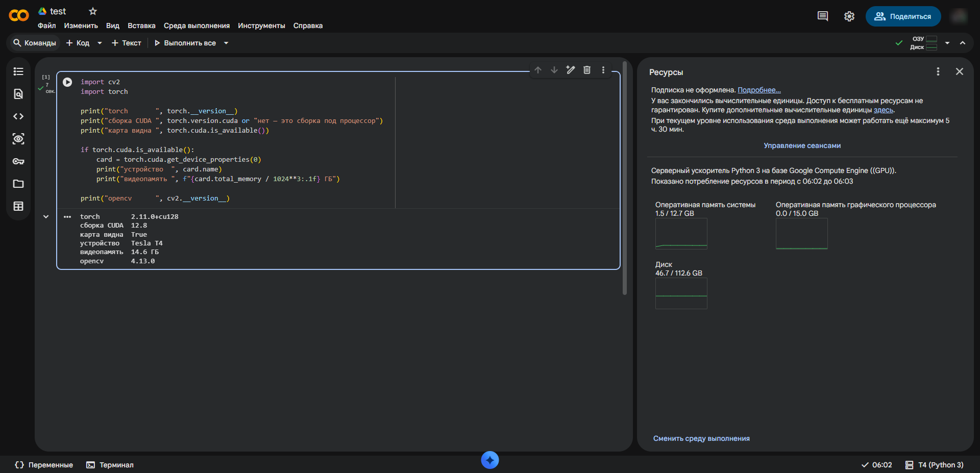Delete the cell using the trash icon
Screen dimensions: 980x473
[587, 70]
